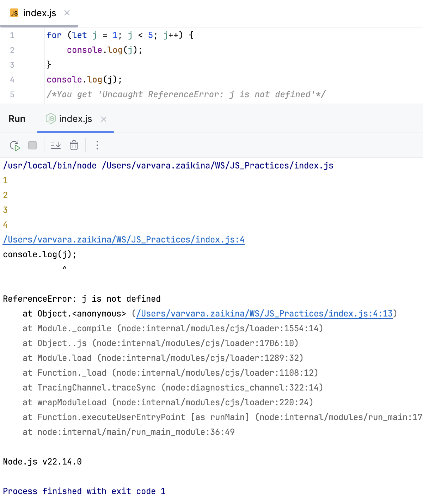Open the index.js:4 error location link
The image size is (423, 504).
pos(123,239)
